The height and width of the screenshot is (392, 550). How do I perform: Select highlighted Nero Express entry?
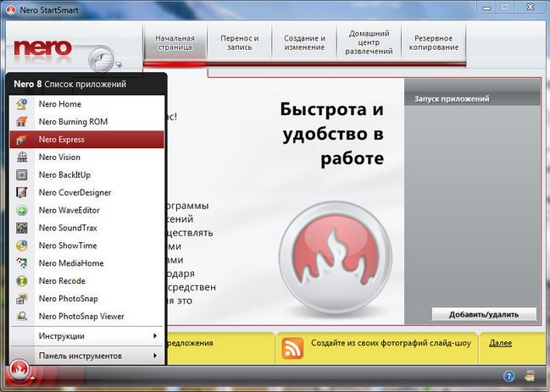[x=87, y=140]
